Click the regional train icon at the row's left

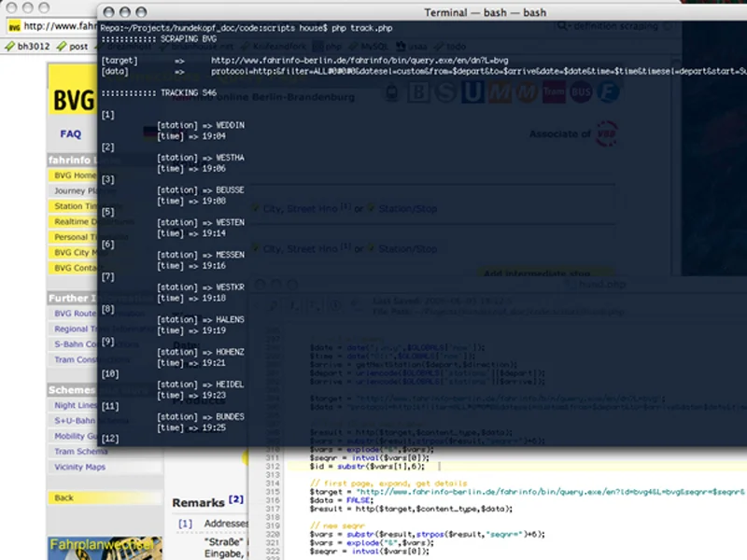click(x=392, y=93)
